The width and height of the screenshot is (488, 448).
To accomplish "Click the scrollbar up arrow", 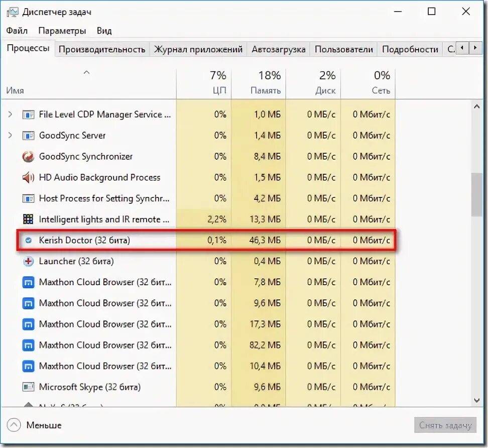I will coord(476,107).
